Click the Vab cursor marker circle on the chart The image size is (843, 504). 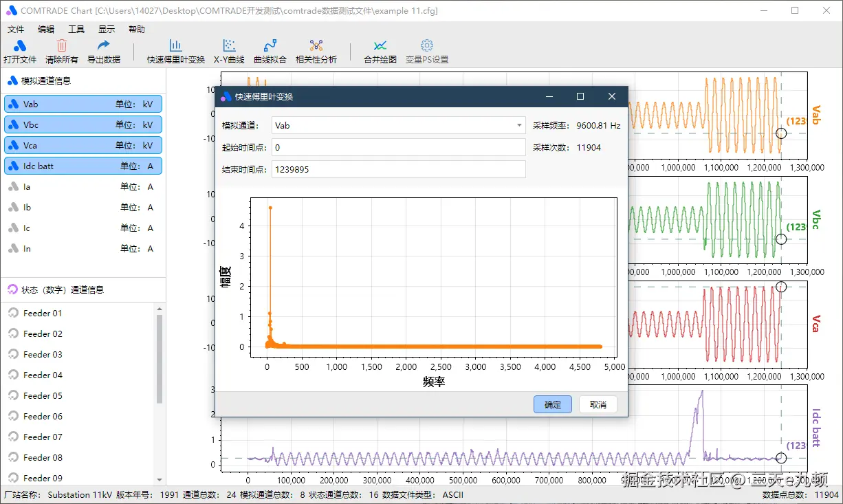(781, 133)
